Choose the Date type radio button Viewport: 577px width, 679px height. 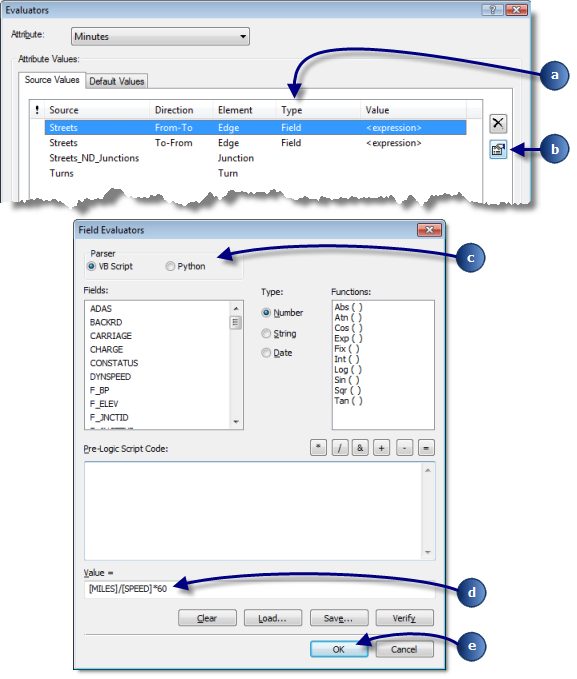click(266, 353)
